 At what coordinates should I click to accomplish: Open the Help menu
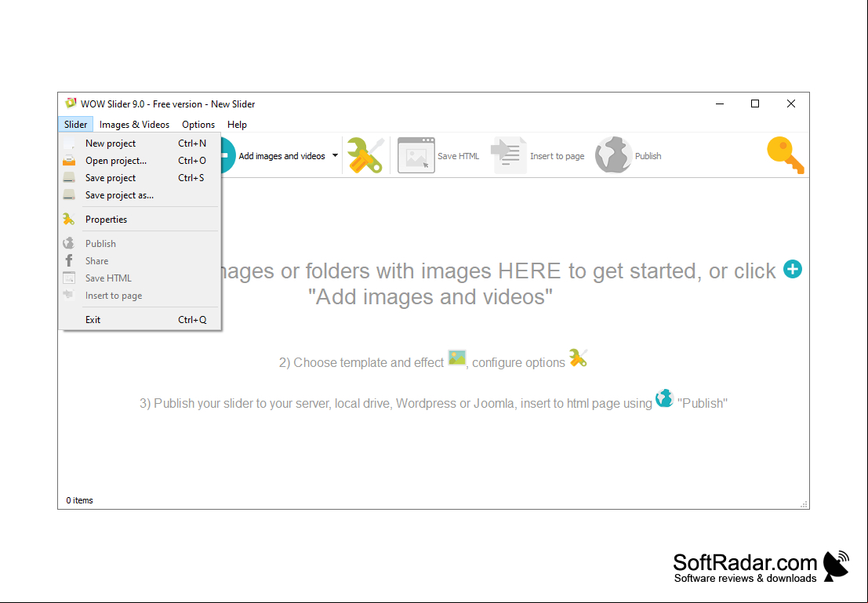[237, 125]
